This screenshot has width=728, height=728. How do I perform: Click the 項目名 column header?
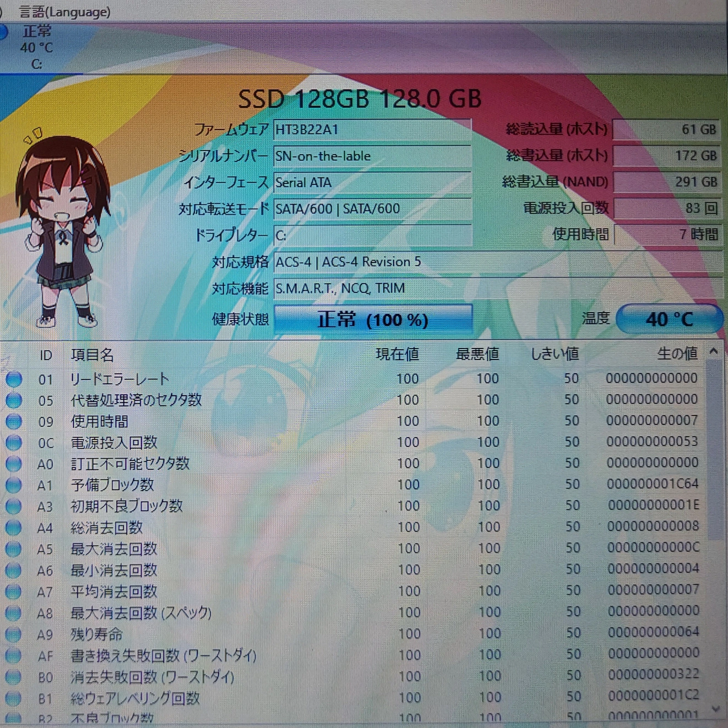pos(92,355)
